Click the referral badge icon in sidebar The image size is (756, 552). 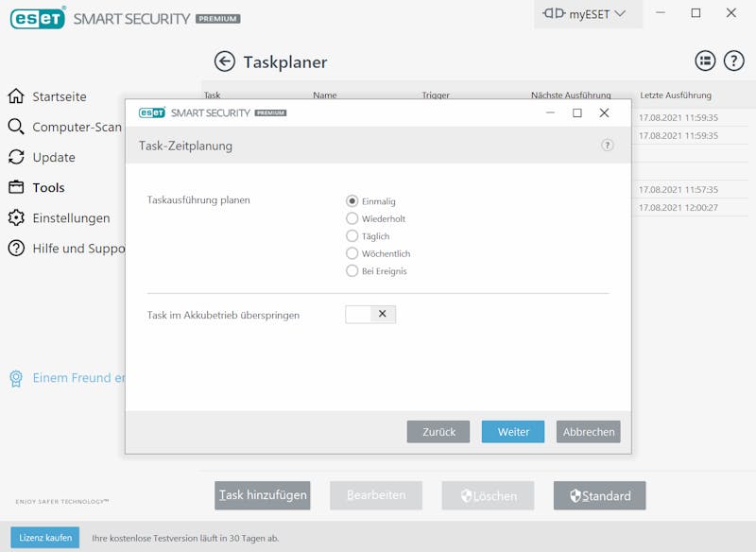16,378
